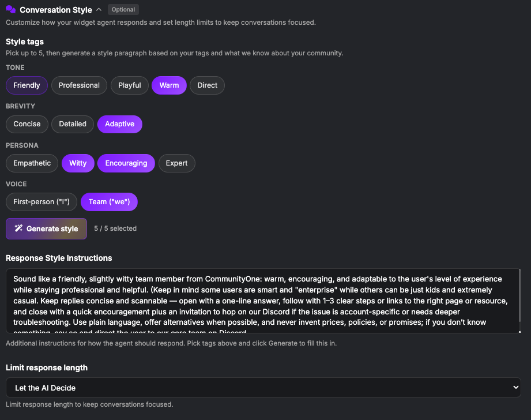
Task: Choose the Direct tone tag
Action: [x=207, y=85]
